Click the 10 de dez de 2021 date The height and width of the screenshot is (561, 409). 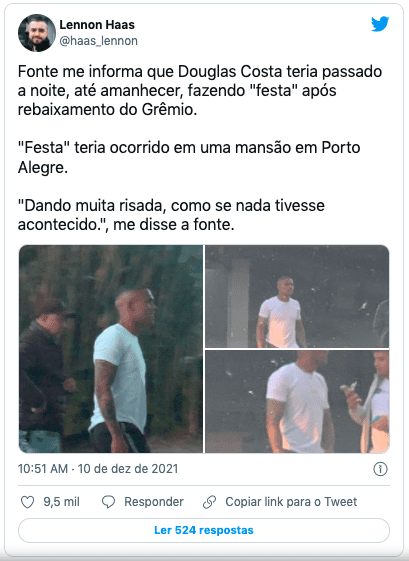click(128, 469)
